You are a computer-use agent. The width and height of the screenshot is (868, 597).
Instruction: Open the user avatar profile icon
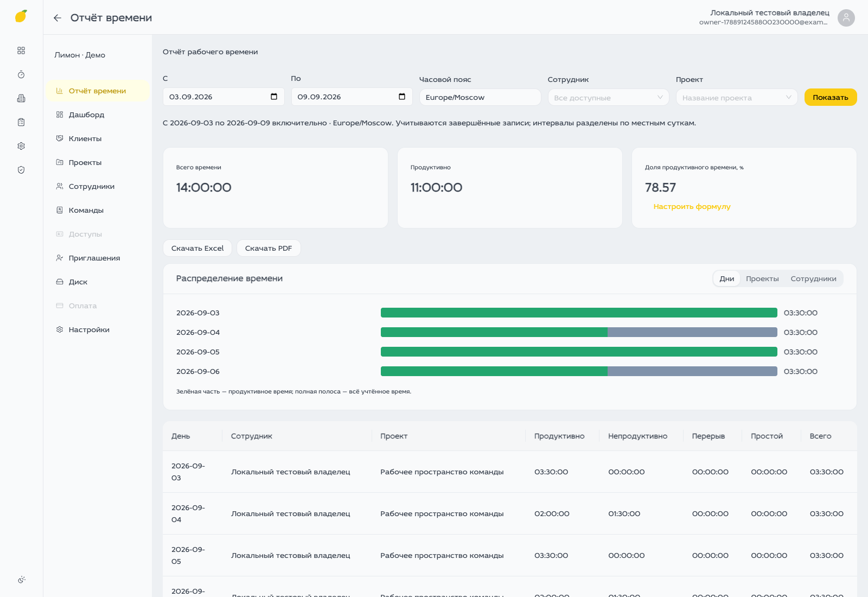[x=846, y=18]
